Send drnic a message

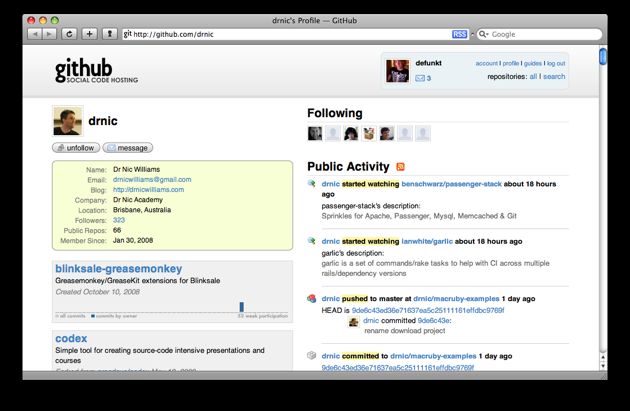[127, 148]
